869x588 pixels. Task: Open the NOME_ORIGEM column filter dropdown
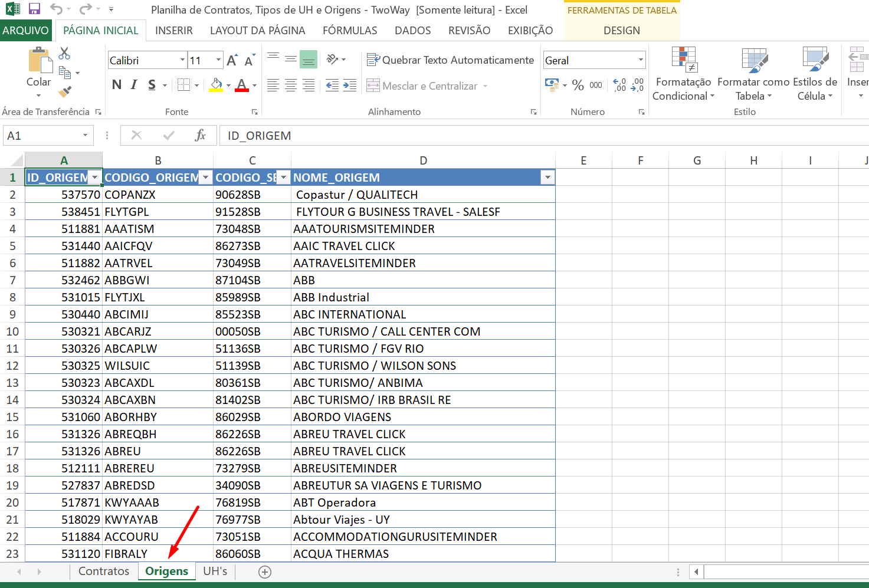tap(548, 178)
